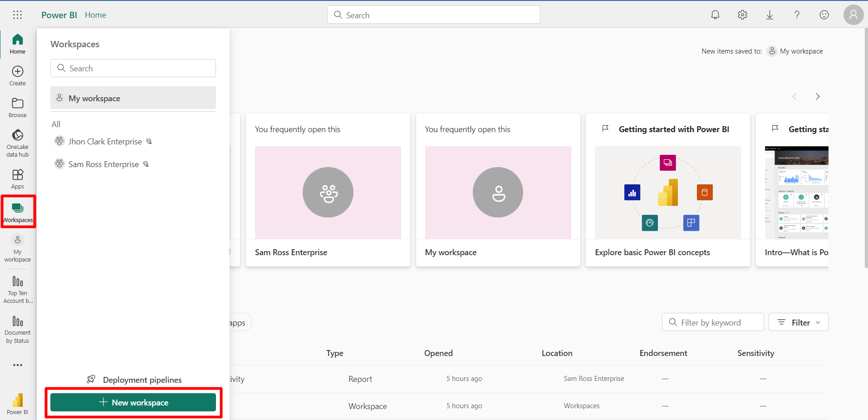
Task: Click the page vertical scrollbar
Action: [x=866, y=148]
